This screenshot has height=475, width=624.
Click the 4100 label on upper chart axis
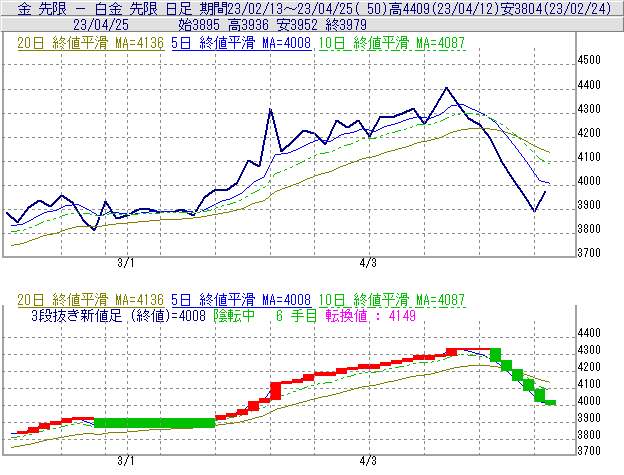tap(589, 157)
